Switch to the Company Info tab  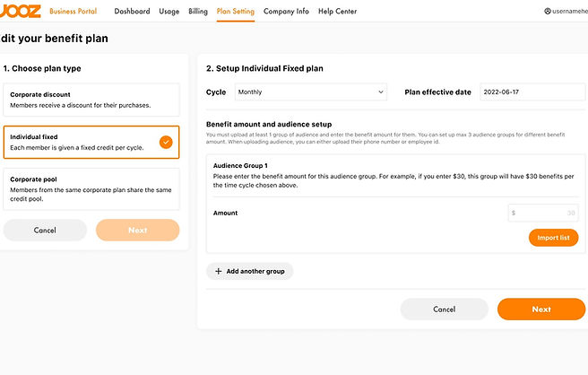pos(286,12)
